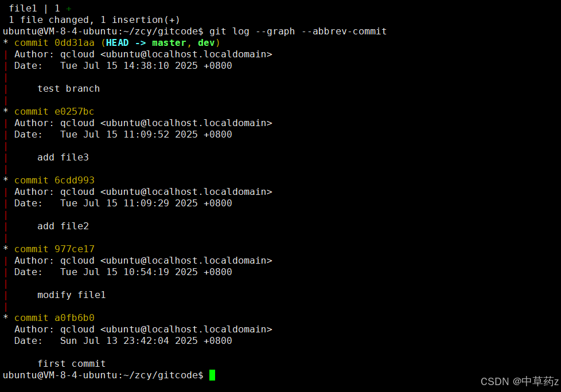The height and width of the screenshot is (392, 561).
Task: Click the git log --graph --abbrev-commit command
Action: tap(298, 32)
